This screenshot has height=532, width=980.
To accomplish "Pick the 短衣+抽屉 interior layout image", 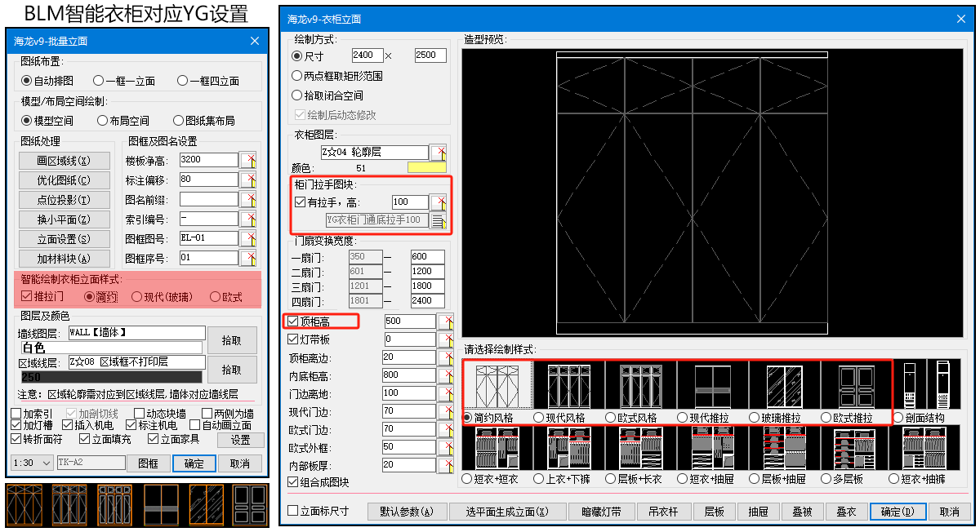I will tap(713, 449).
